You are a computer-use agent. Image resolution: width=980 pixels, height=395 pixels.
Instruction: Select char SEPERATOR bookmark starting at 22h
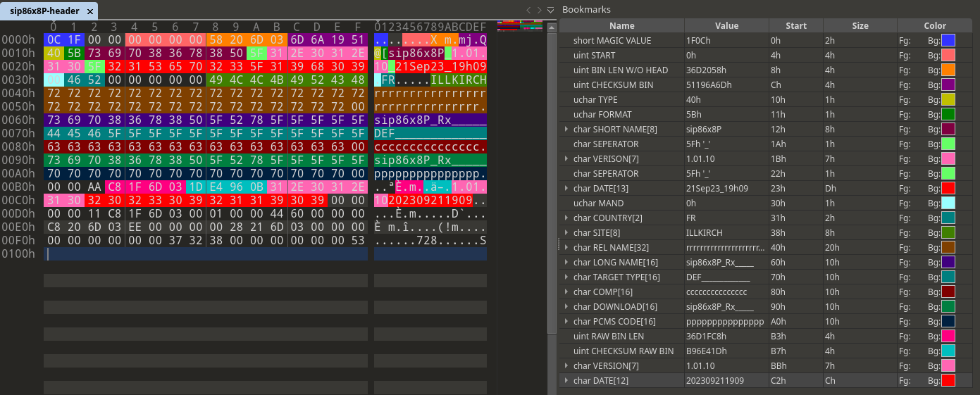(x=606, y=173)
